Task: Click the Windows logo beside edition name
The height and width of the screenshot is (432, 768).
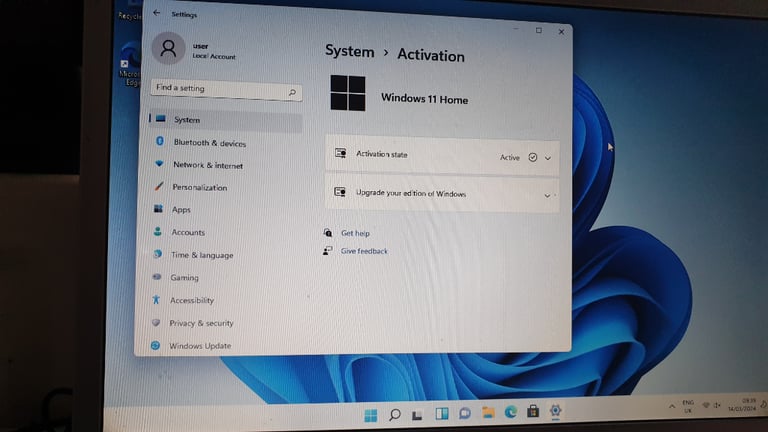Action: pos(348,93)
